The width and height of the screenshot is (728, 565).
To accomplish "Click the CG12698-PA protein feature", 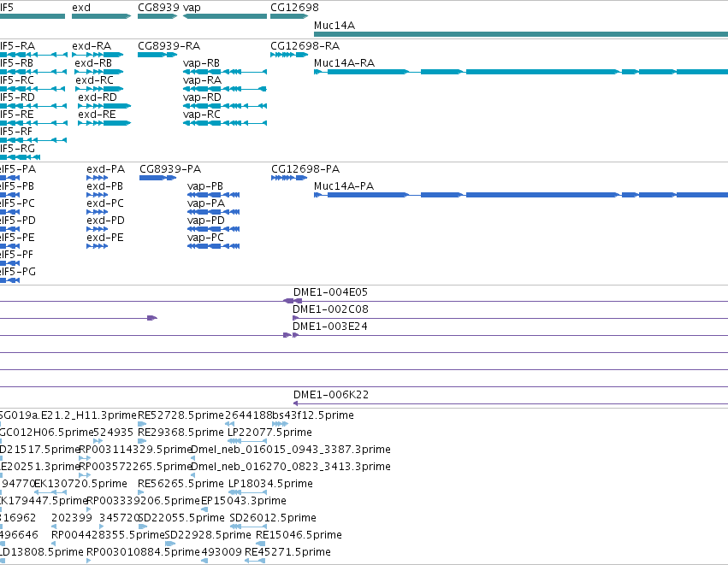I will 289,178.
